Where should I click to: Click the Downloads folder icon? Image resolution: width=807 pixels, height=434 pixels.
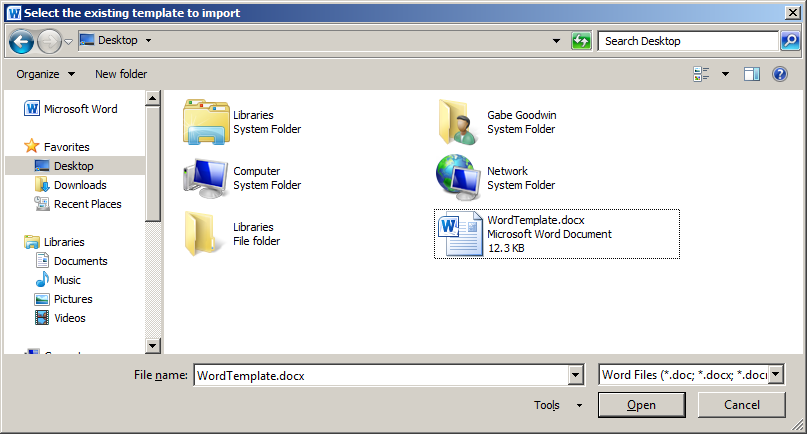[42, 185]
